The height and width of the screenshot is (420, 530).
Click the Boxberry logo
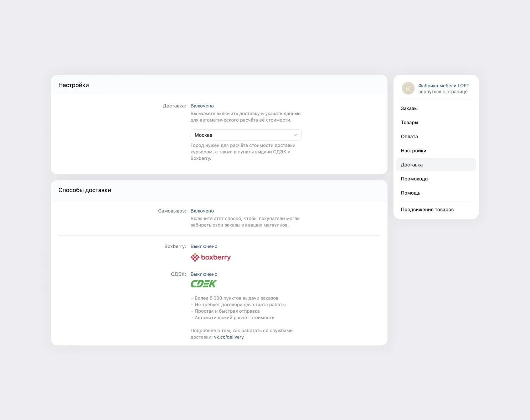coord(211,257)
